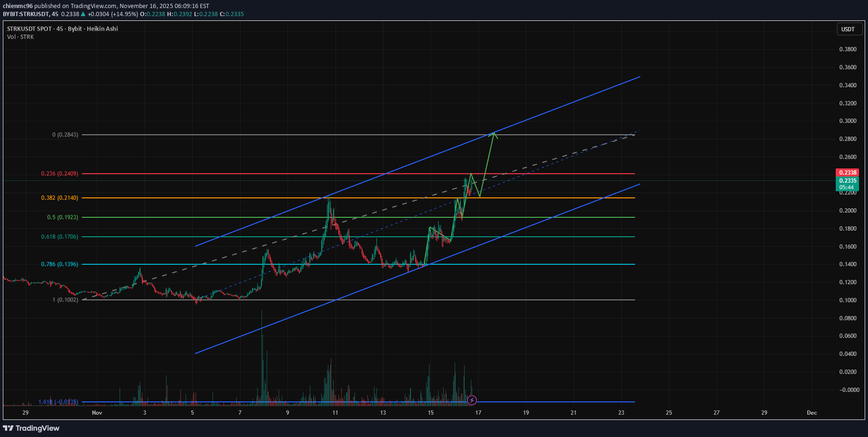Click the red 0.2338 price tag
This screenshot has width=868, height=437.
pos(847,173)
